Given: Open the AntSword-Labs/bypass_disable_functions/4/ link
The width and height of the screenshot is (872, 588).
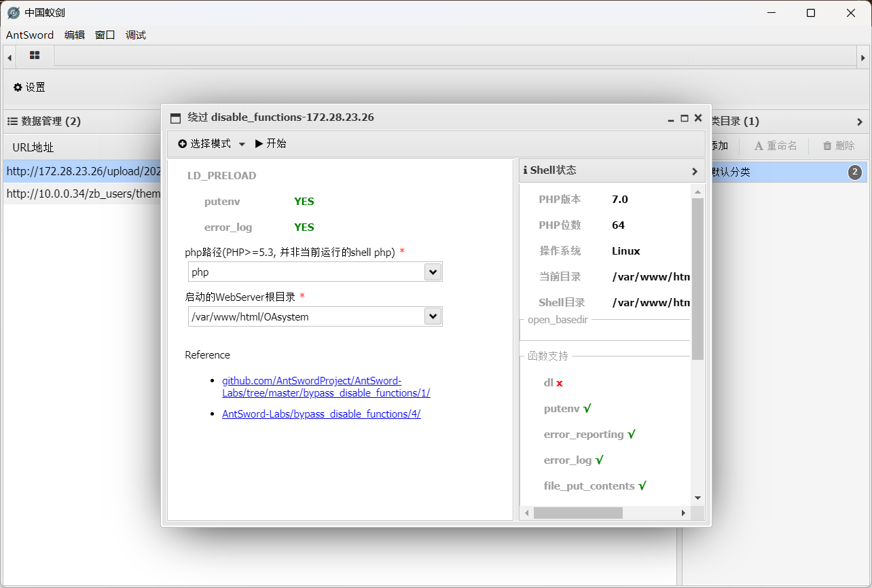Looking at the screenshot, I should 321,414.
